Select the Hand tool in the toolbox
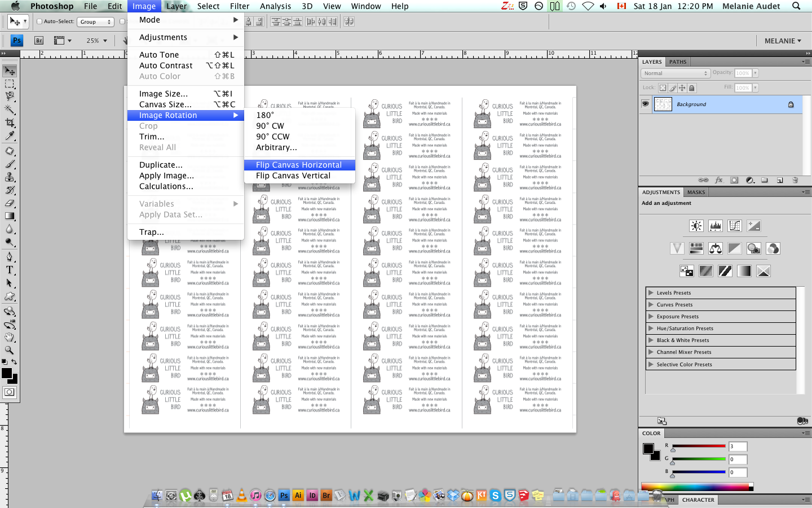Image resolution: width=812 pixels, height=508 pixels. [10, 337]
